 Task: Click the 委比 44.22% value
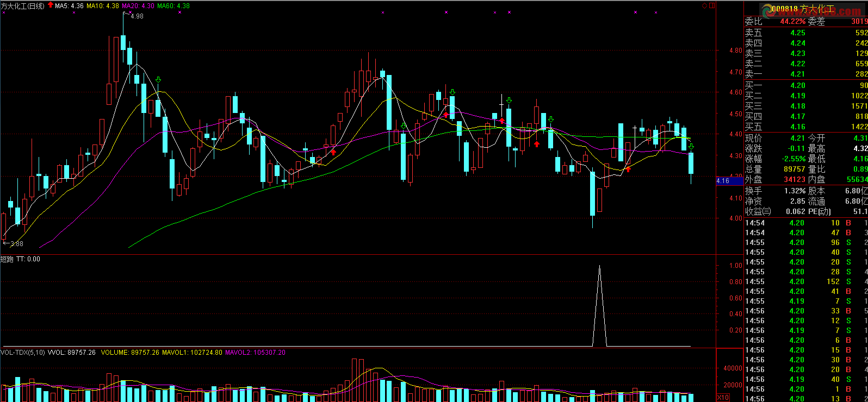coord(793,21)
